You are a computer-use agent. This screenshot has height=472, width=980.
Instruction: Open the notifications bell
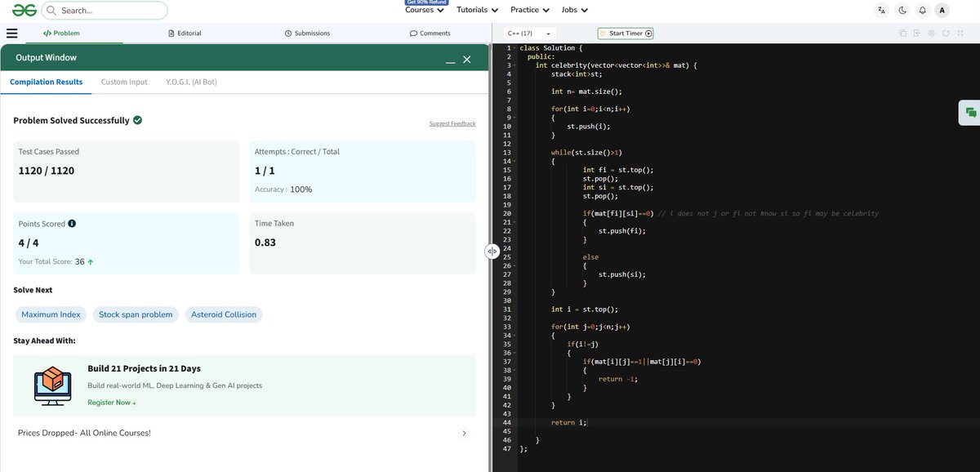click(923, 11)
